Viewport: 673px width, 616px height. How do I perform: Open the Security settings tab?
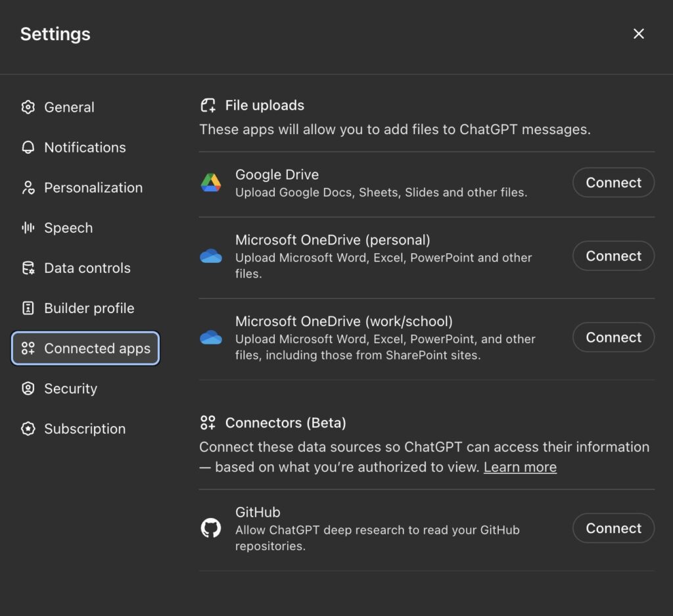click(85, 389)
